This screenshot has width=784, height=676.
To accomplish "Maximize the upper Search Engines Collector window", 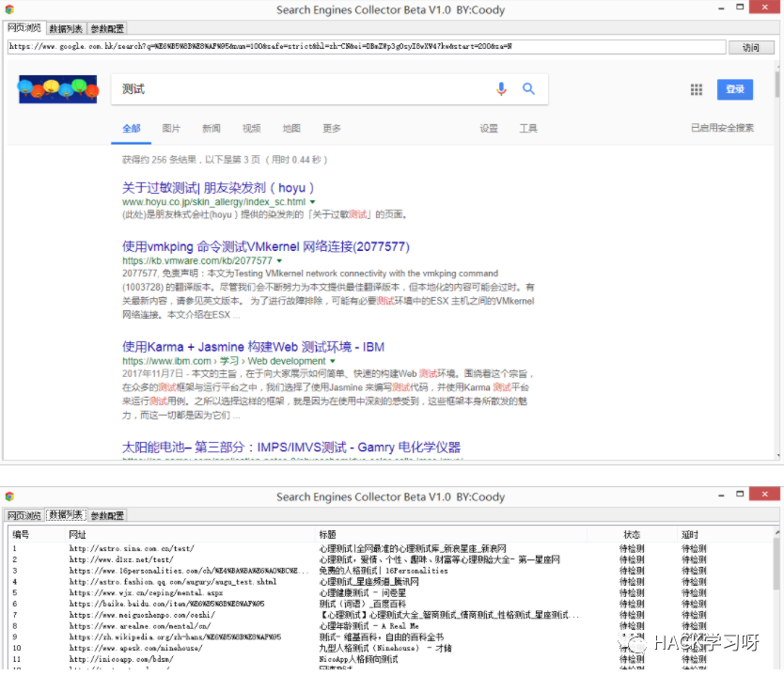I will pos(740,7).
